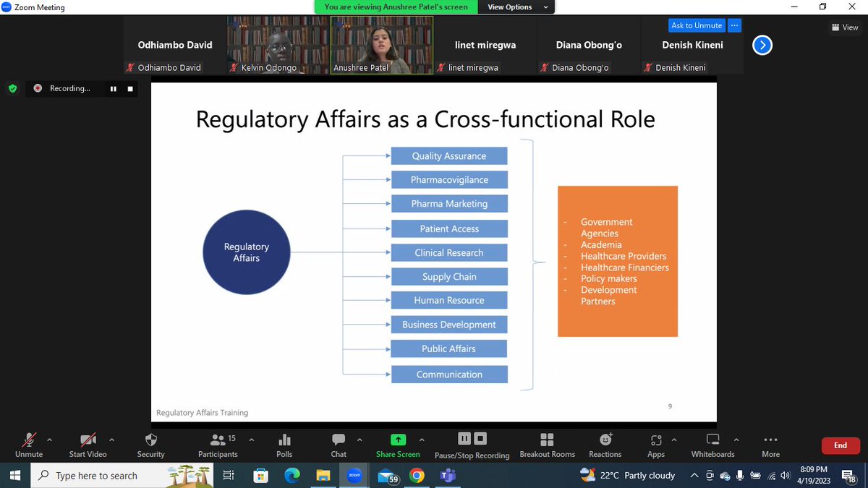868x488 pixels.
Task: Open the Reactions panel
Action: (x=605, y=445)
